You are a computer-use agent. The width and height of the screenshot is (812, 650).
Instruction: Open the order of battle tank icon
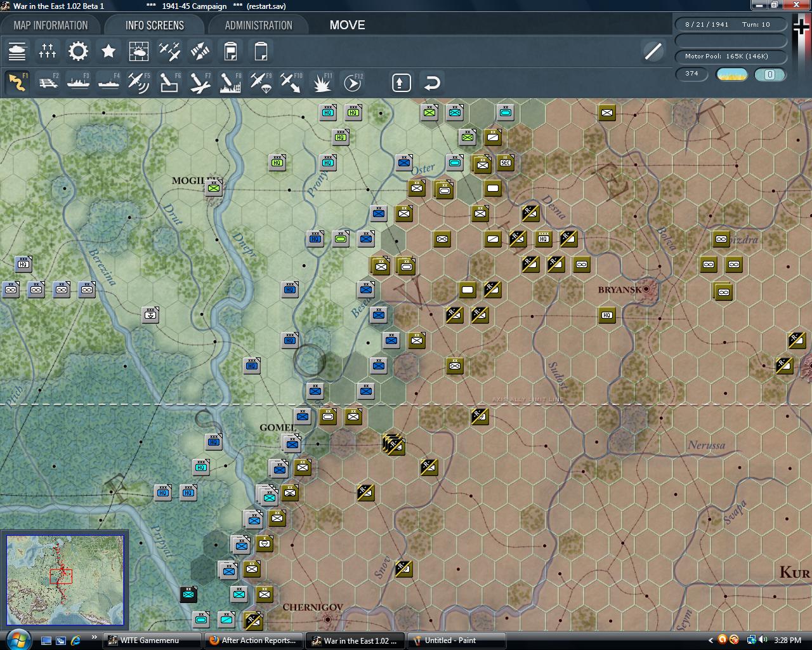pos(17,51)
